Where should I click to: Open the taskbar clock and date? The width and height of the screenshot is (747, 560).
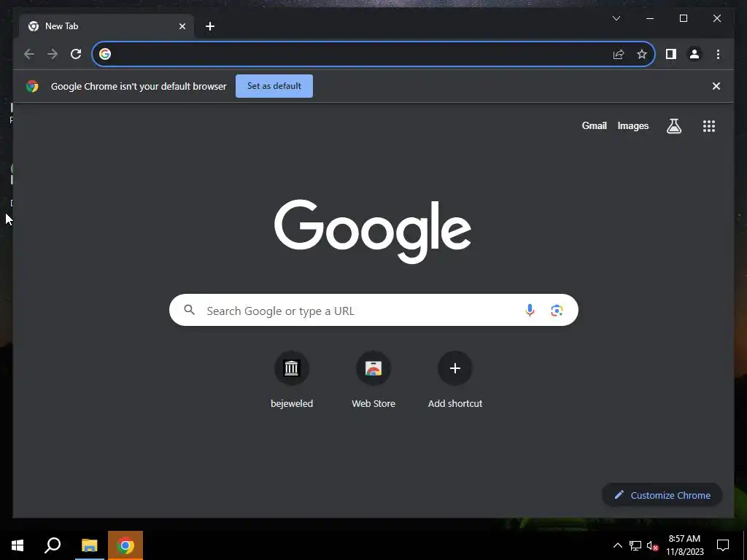(x=684, y=545)
